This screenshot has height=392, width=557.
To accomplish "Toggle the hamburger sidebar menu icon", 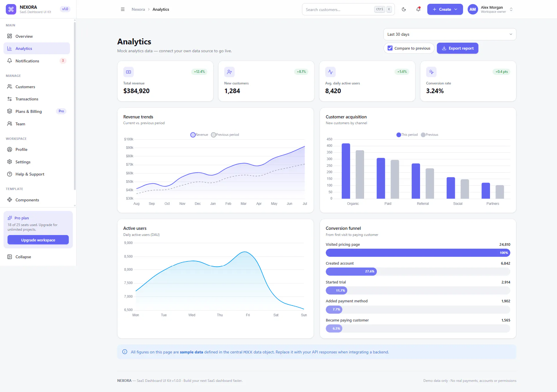I will pyautogui.click(x=123, y=9).
